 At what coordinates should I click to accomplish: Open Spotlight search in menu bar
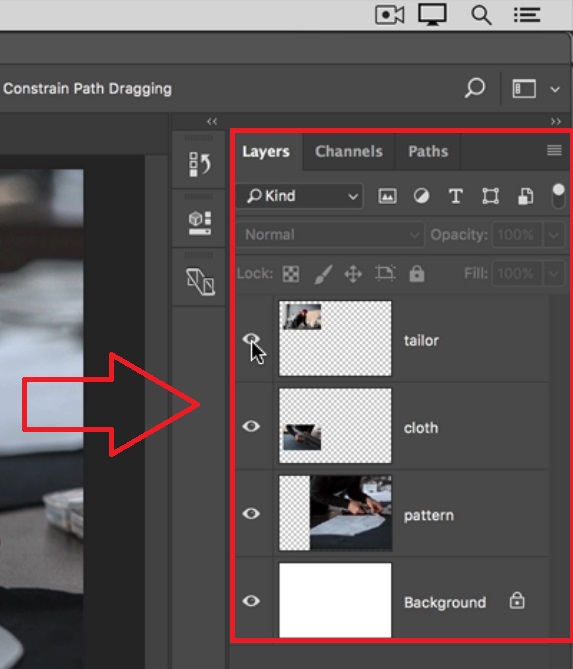coord(481,15)
